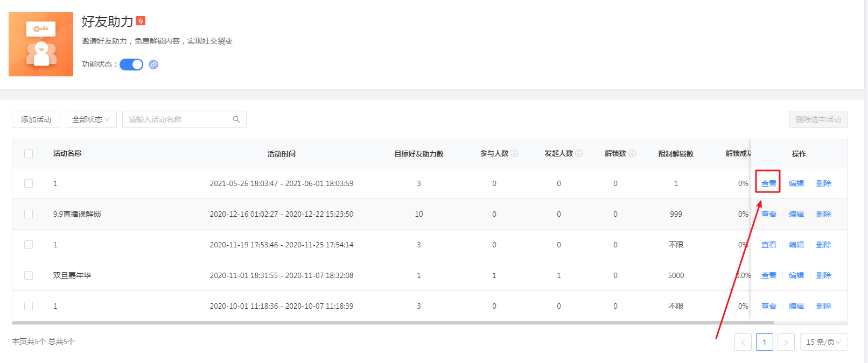Click 删除 for 双旦嘉年华
The height and width of the screenshot is (363, 868).
point(823,275)
